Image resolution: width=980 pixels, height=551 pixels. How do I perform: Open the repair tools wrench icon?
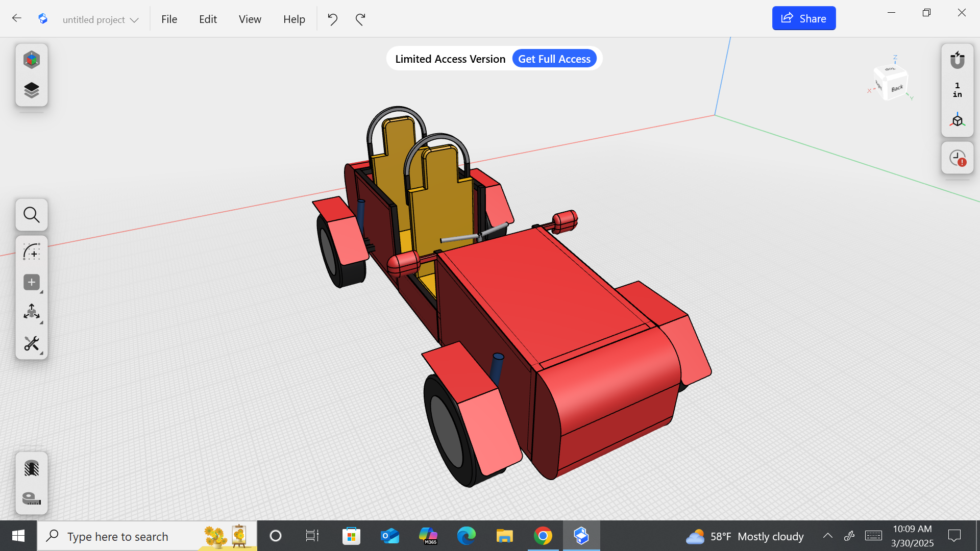coord(32,343)
